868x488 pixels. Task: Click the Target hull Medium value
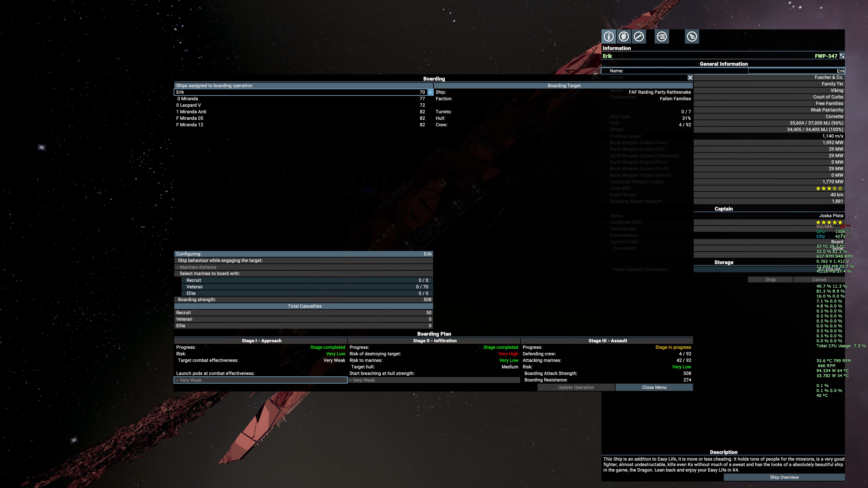pos(510,367)
